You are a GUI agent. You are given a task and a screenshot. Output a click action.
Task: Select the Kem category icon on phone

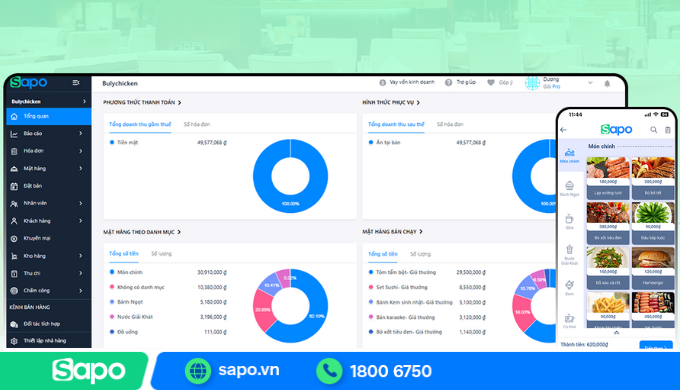pyautogui.click(x=569, y=285)
